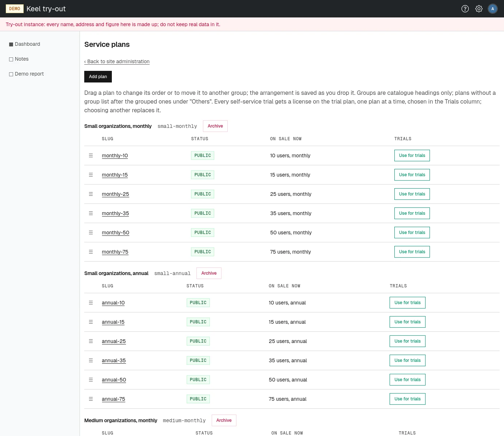Open the settings gear icon
The image size is (504, 436).
[x=479, y=9]
